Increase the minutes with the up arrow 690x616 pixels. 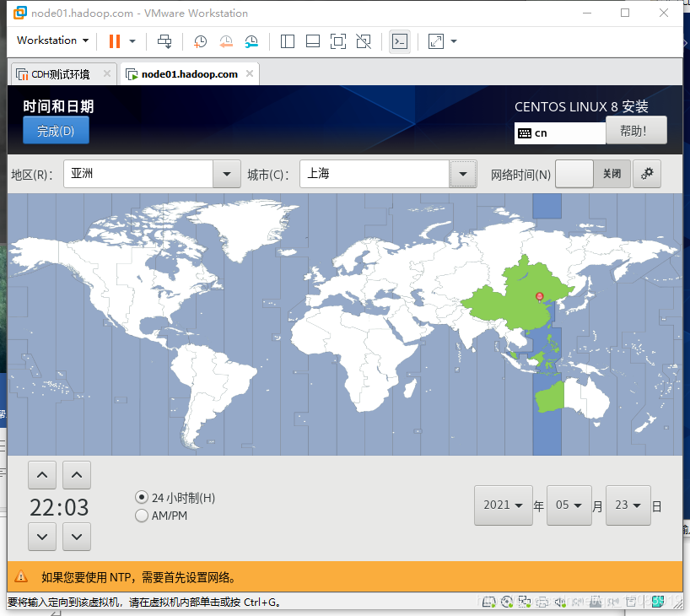click(x=77, y=475)
